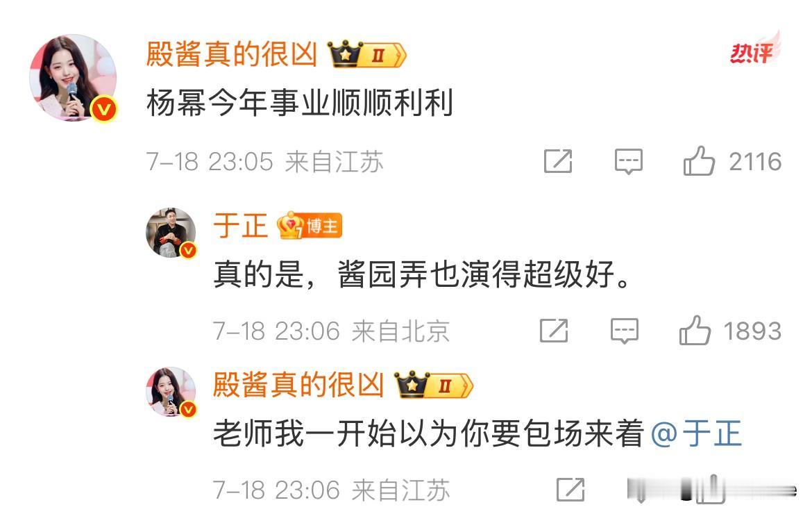Image resolution: width=812 pixels, height=514 pixels.
Task: Share the top comment by 殿酱真的很凶
Action: (558, 161)
